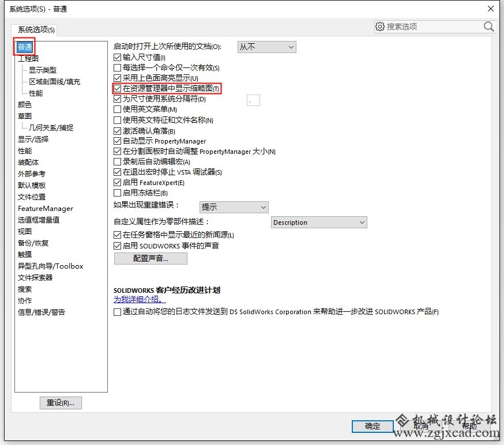The width and height of the screenshot is (504, 445).
Task: Toggle 在任务窗格中显示最近的新闻源 checkbox
Action: (117, 235)
